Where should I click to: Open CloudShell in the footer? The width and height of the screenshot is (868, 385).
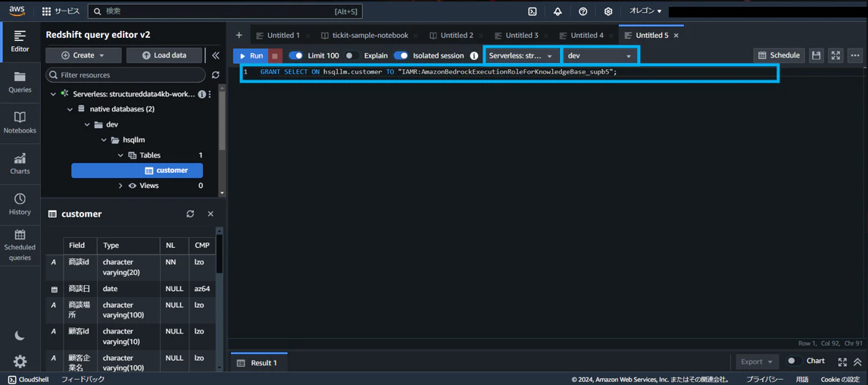[x=28, y=380]
